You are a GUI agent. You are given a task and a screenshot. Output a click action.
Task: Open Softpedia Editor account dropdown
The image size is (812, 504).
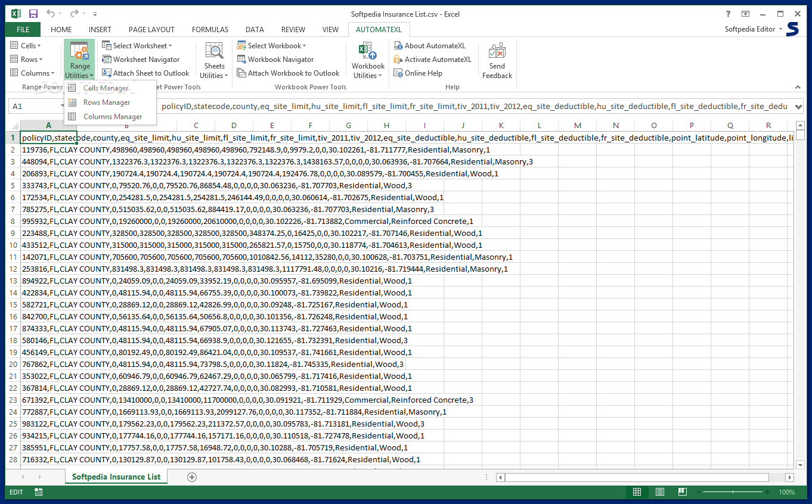[754, 29]
